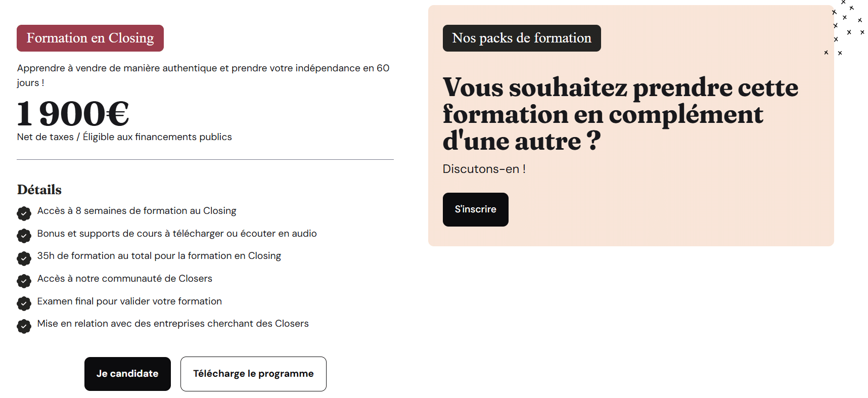Click the Examen final pour valider line

[x=129, y=301]
